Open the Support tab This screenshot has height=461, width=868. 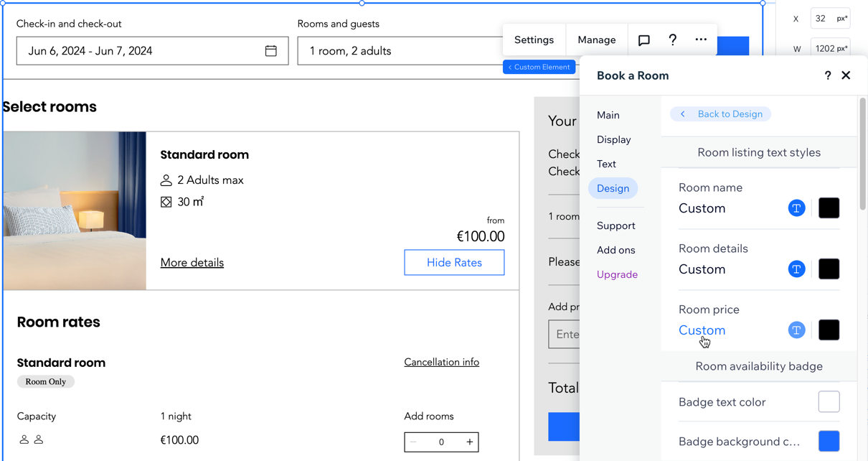[x=616, y=225]
